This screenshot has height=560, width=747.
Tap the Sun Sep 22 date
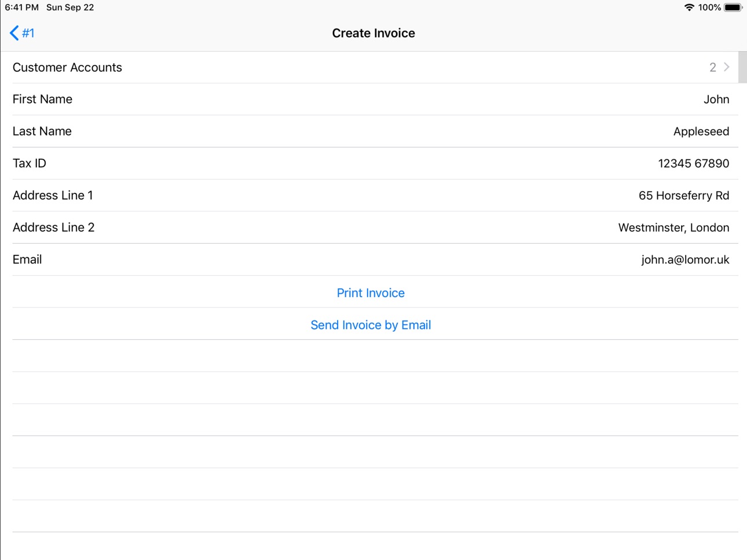(70, 8)
